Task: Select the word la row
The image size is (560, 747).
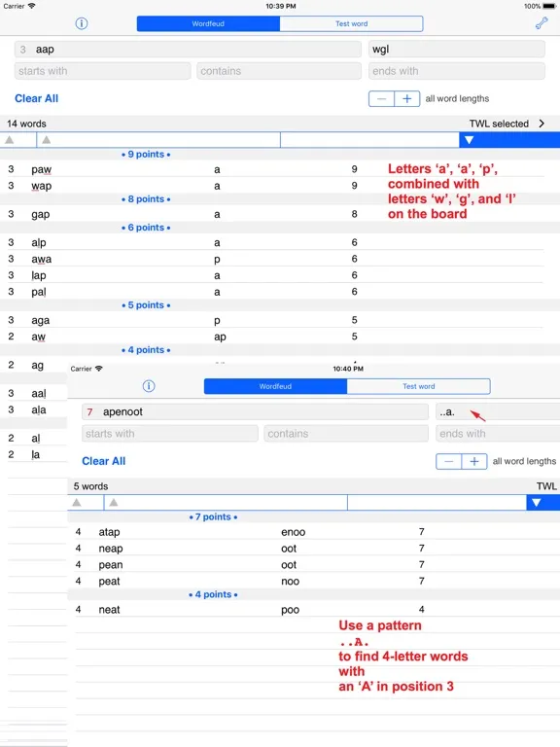Action: [34, 454]
